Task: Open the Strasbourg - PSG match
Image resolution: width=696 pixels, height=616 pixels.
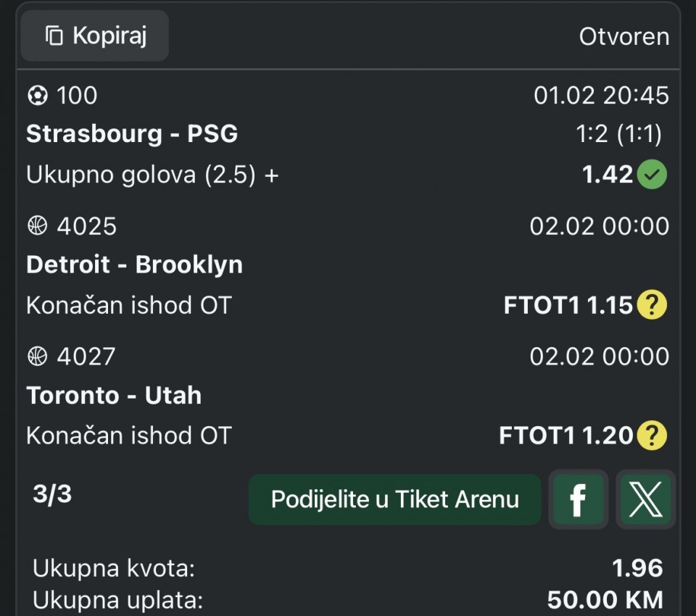Action: (x=132, y=134)
